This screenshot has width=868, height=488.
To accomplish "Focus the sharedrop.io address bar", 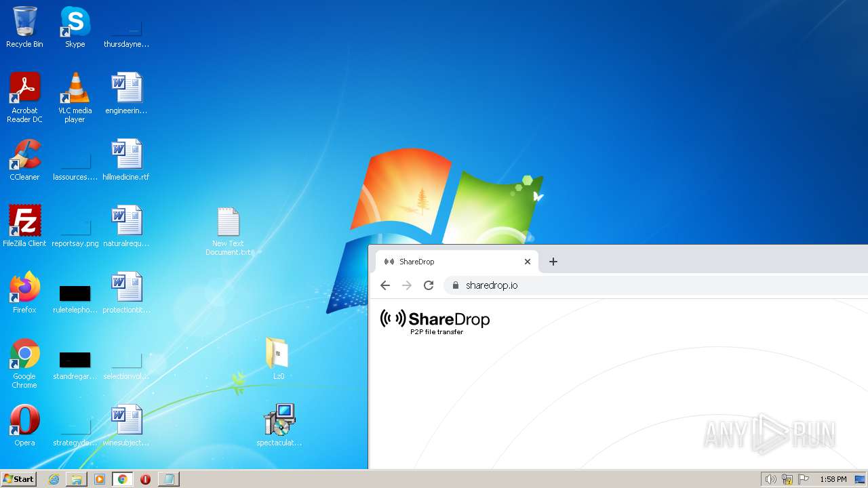I will (656, 285).
